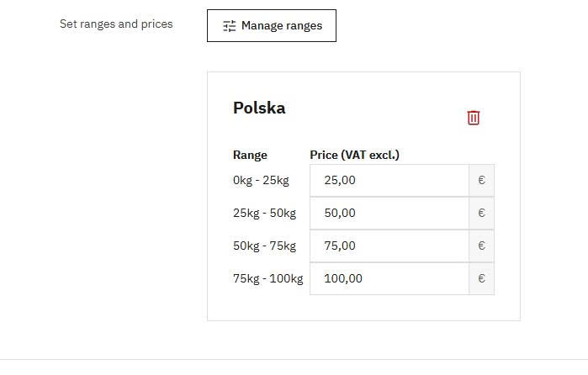Focus the 25kg - 50kg price field
Screen dimensions: 588x375
[389, 213]
